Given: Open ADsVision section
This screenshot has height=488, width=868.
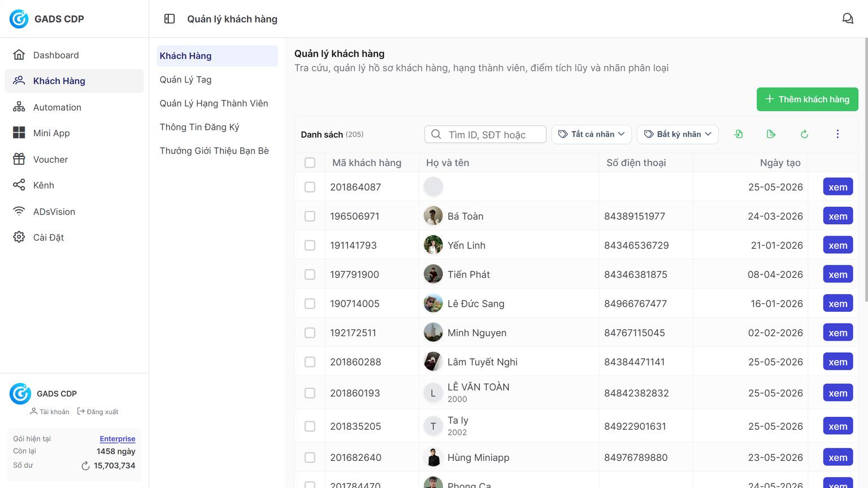Looking at the screenshot, I should [x=74, y=211].
